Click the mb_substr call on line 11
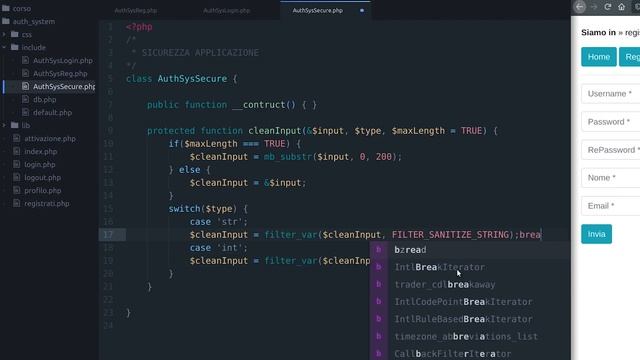Viewport: 640px width, 360px height. [288, 157]
